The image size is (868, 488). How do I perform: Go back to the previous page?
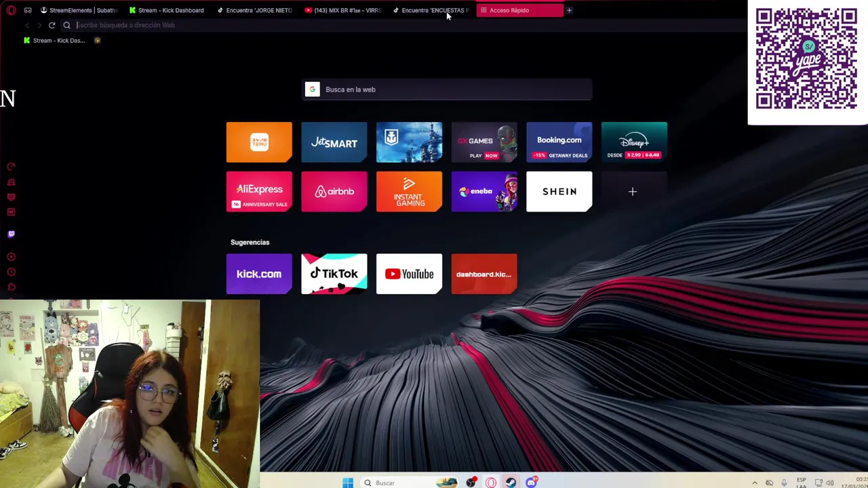(x=27, y=25)
